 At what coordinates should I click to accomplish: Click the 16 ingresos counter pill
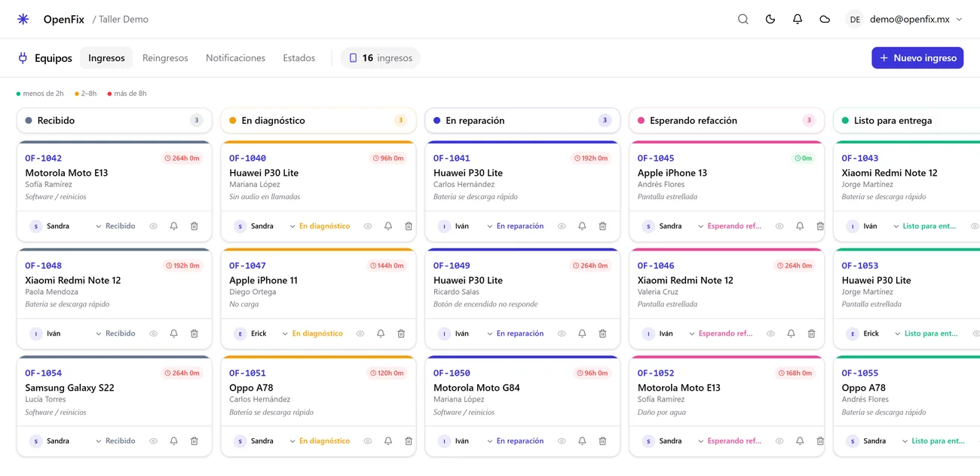381,58
